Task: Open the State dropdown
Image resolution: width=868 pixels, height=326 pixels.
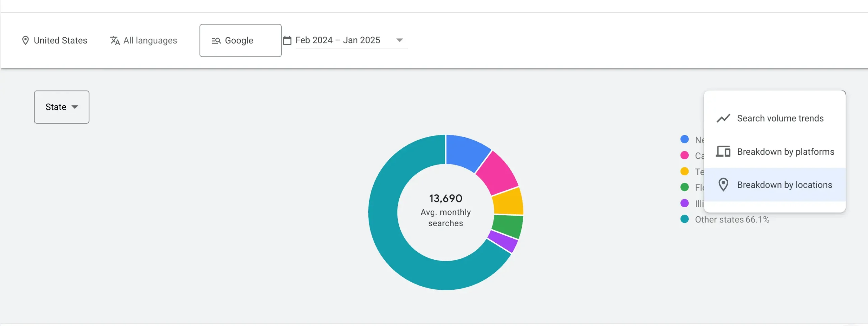Action: pyautogui.click(x=61, y=107)
